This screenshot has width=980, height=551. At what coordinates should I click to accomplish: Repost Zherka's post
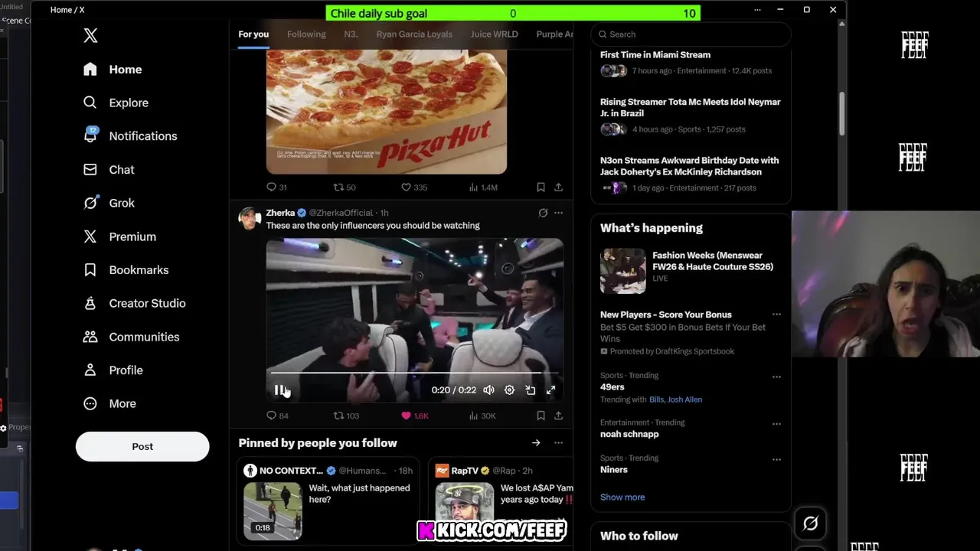point(346,416)
